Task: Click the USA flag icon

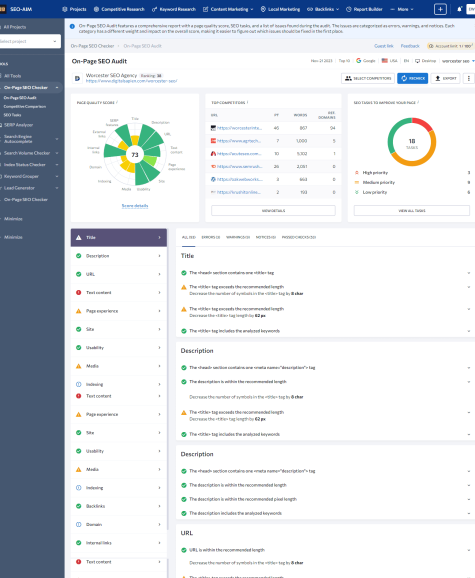Action: 385,60
